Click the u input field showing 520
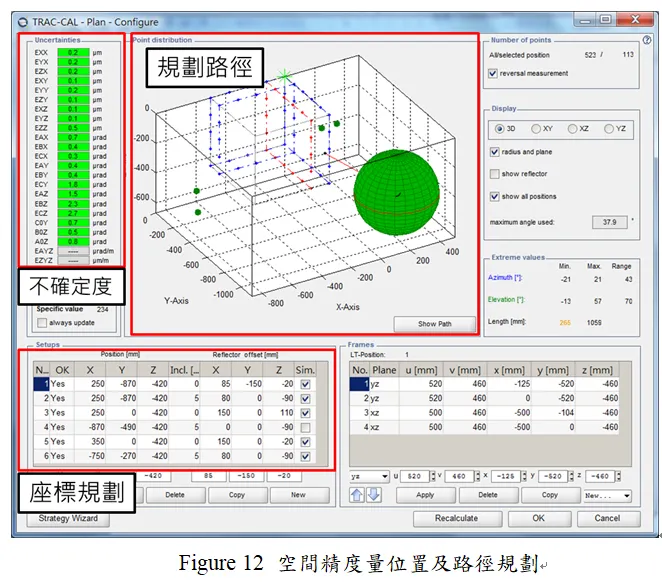Viewport: 662px width, 588px height. pos(415,476)
